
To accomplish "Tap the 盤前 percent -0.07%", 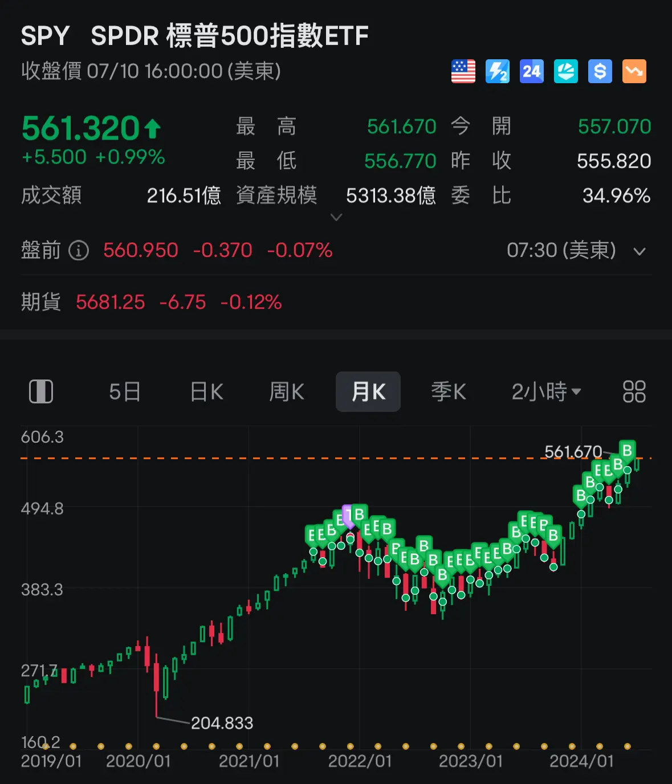I will click(300, 250).
